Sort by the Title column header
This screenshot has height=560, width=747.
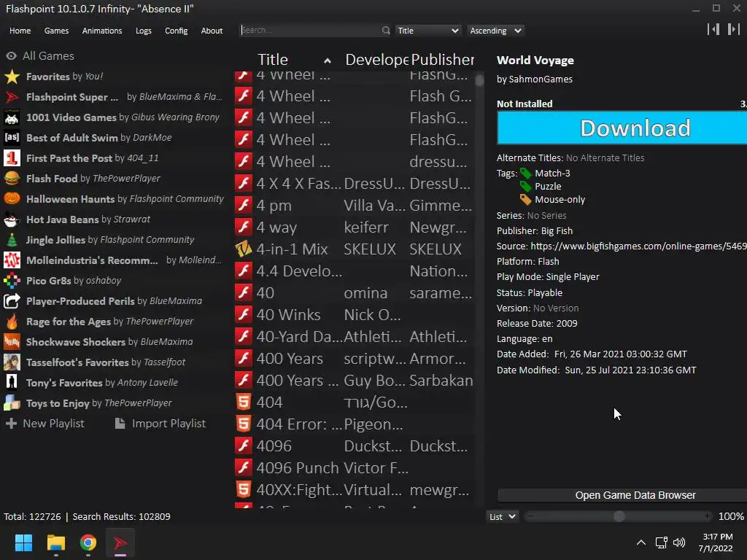tap(273, 60)
